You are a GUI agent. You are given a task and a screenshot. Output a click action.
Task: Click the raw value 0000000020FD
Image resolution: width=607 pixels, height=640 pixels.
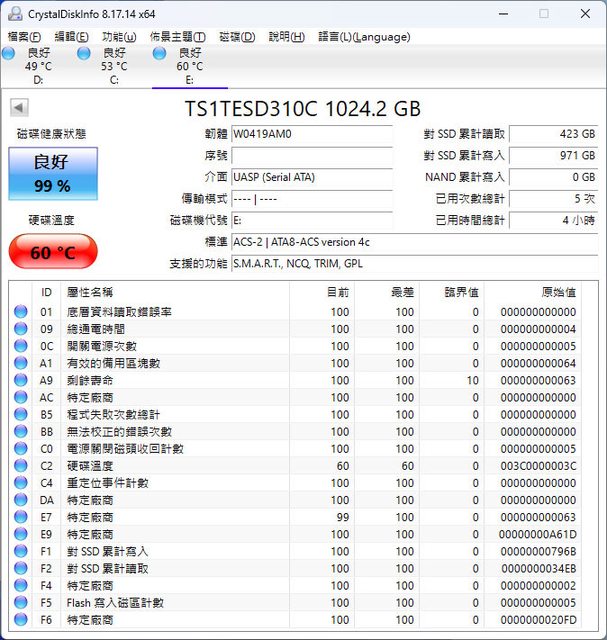(538, 620)
